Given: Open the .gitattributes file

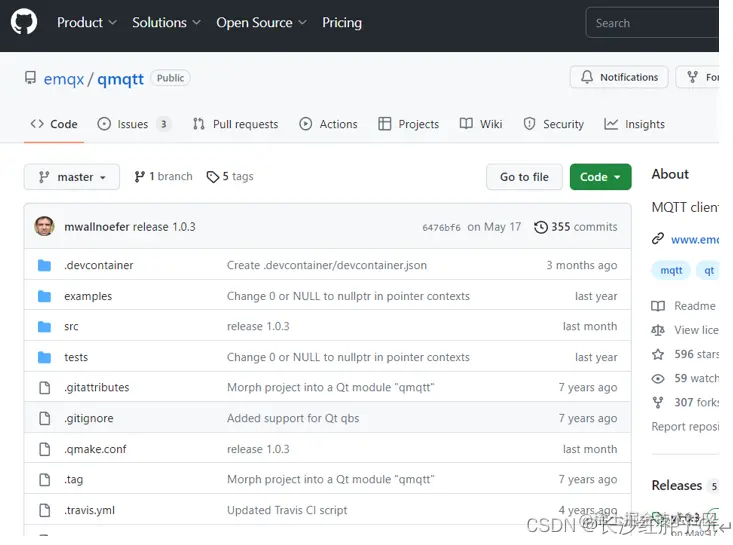Looking at the screenshot, I should (x=97, y=387).
